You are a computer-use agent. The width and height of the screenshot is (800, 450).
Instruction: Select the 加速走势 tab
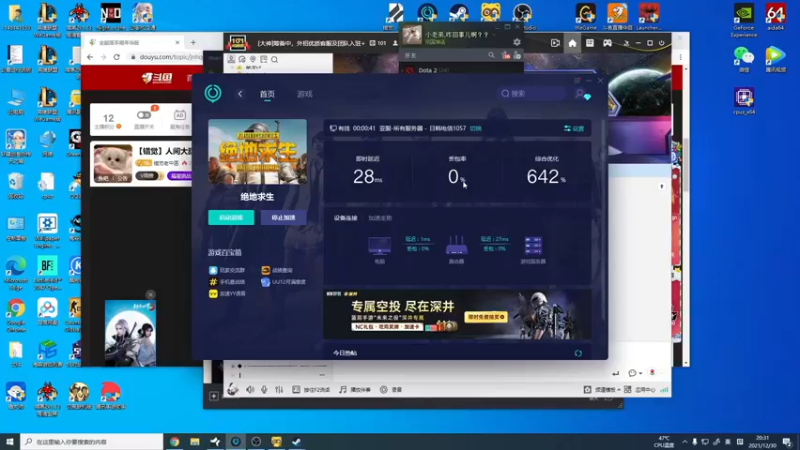[380, 218]
